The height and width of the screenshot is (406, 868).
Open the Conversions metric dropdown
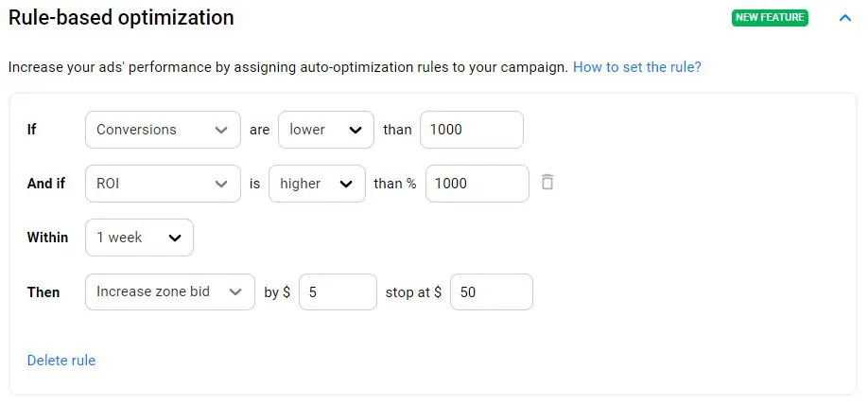pos(163,130)
